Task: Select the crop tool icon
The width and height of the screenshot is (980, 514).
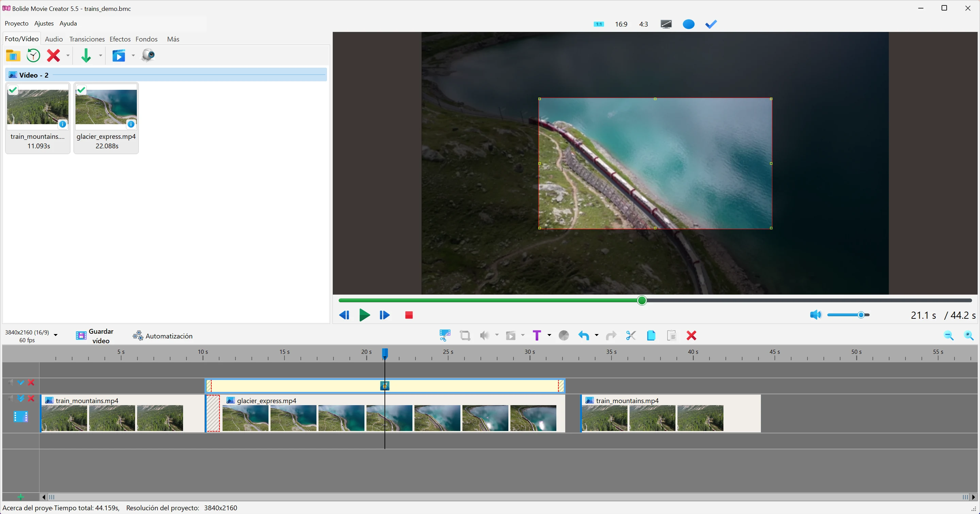Action: click(465, 335)
